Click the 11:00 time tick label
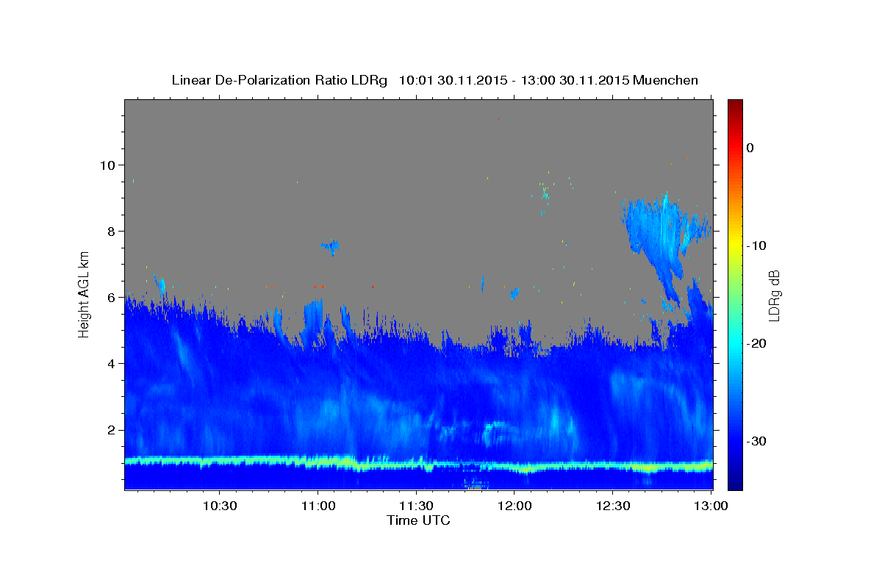882x588 pixels. pyautogui.click(x=318, y=506)
